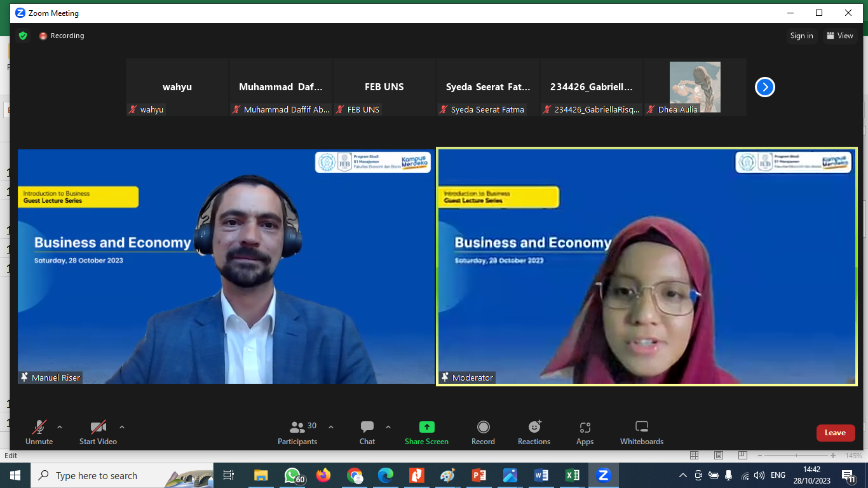Select Excel Normal view status bar icon

[x=695, y=456]
